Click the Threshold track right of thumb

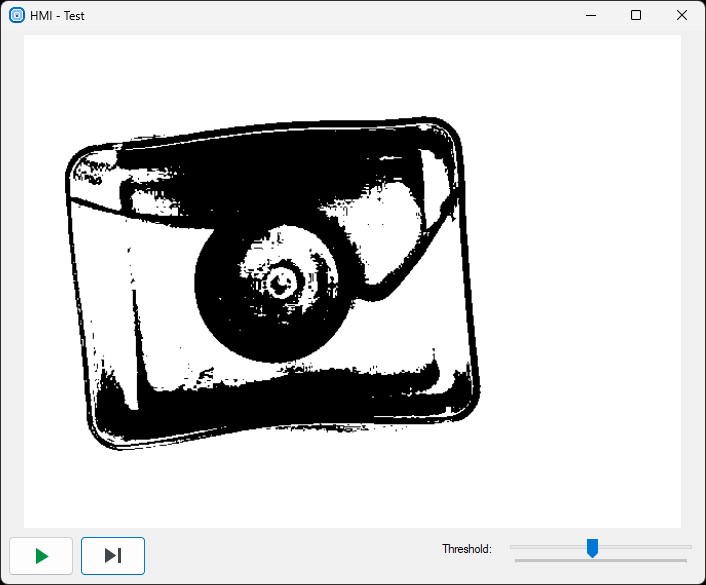642,547
